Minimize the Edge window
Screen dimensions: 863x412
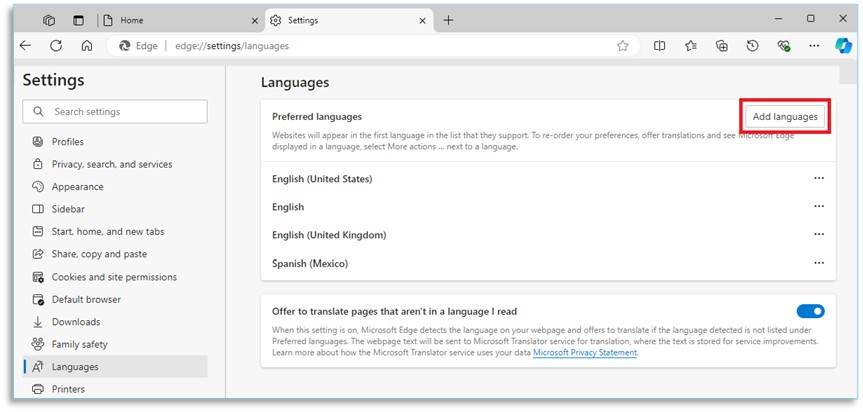[x=779, y=19]
